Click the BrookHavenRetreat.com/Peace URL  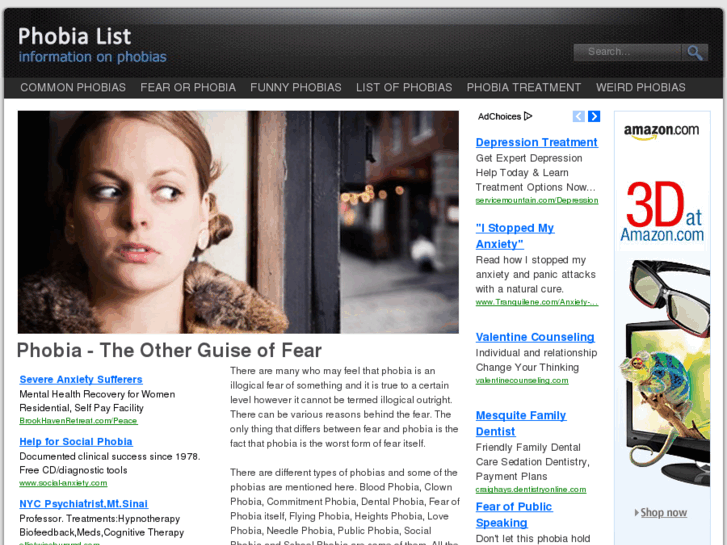(x=78, y=421)
